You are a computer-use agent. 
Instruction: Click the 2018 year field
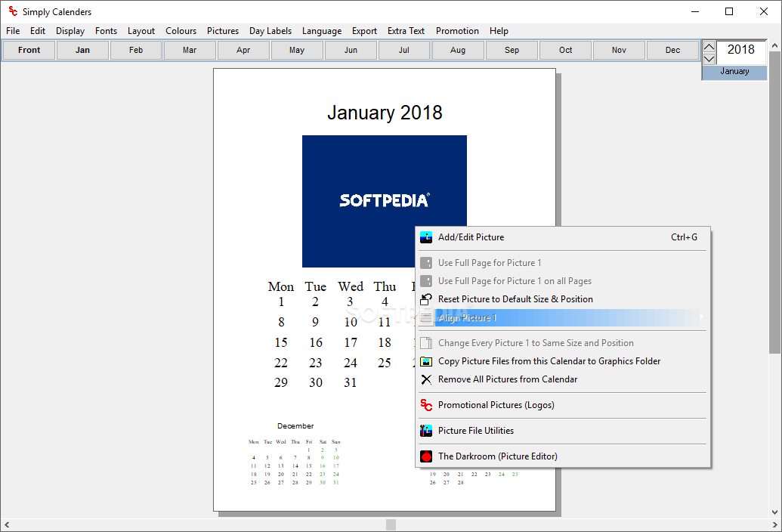[x=741, y=52]
